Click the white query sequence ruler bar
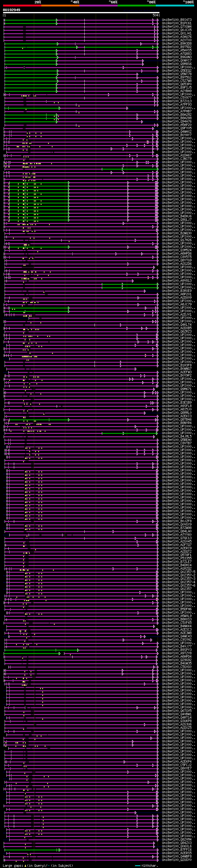Screen dimensions: 197x868 tap(81, 12)
